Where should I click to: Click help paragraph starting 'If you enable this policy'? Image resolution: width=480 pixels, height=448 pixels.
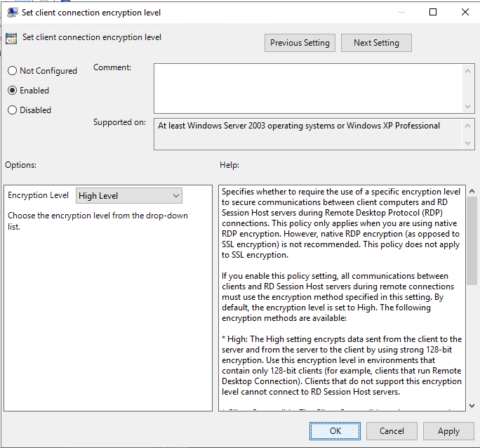click(x=338, y=297)
